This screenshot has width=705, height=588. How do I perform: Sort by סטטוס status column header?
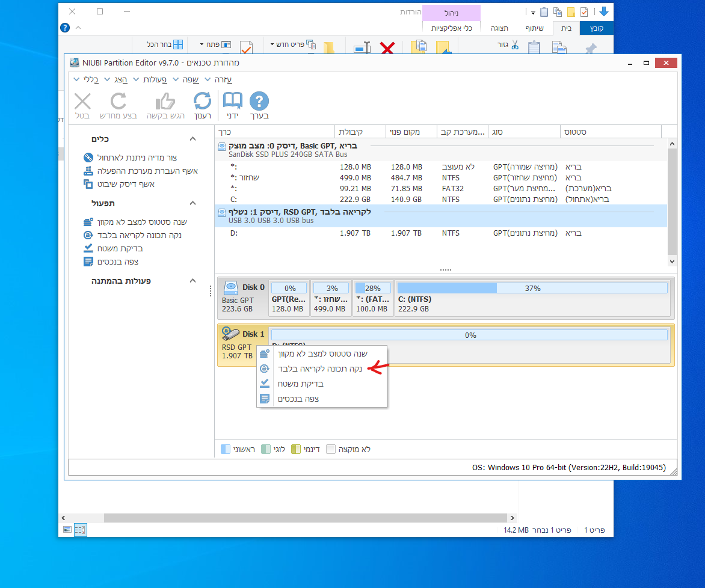point(611,132)
